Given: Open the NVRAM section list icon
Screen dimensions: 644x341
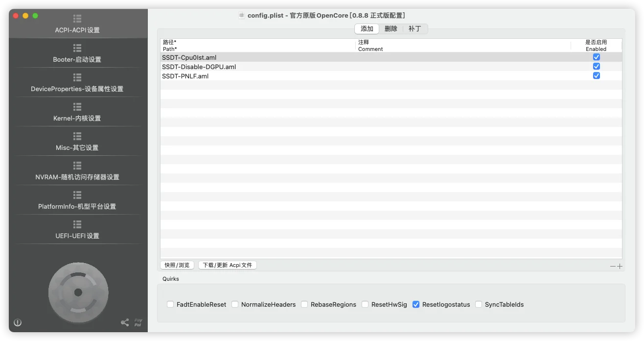Looking at the screenshot, I should [77, 166].
